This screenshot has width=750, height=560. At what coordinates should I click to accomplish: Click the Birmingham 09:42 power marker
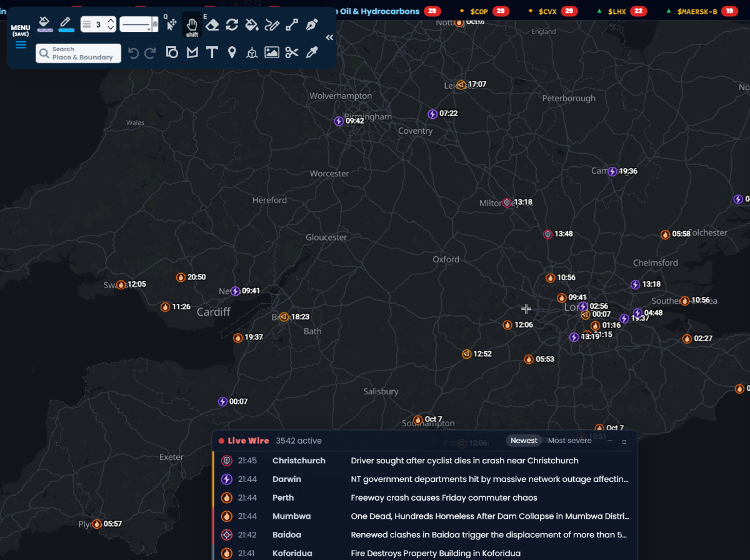[339, 121]
